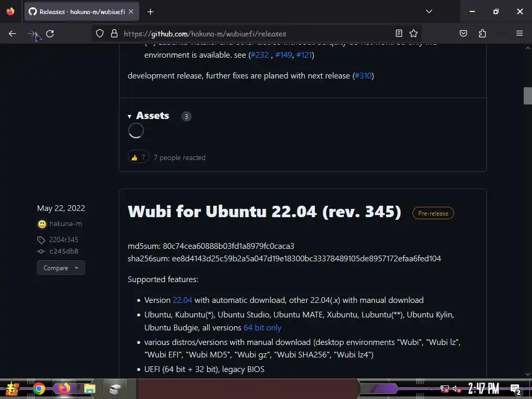The width and height of the screenshot is (532, 399).
Task: Open the Compare dropdown
Action: (x=61, y=268)
